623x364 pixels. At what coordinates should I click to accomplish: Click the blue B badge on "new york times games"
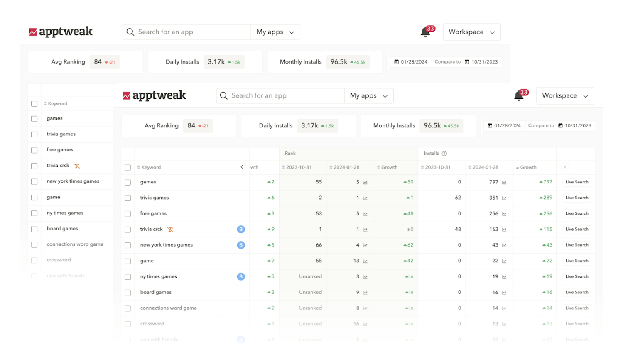(241, 245)
